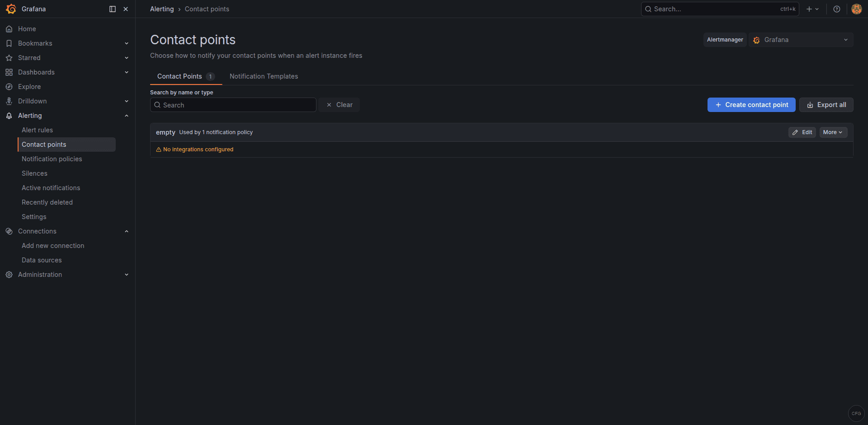This screenshot has width=868, height=425.
Task: Select the Contact Points tab
Action: tap(179, 76)
